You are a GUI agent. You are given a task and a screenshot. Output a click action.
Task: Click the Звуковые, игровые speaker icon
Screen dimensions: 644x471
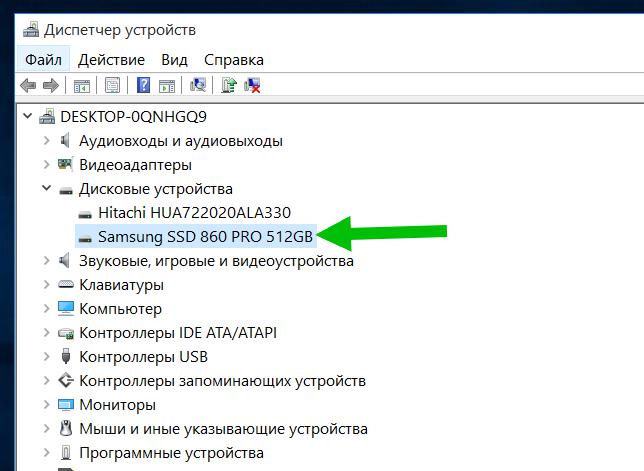pos(64,261)
